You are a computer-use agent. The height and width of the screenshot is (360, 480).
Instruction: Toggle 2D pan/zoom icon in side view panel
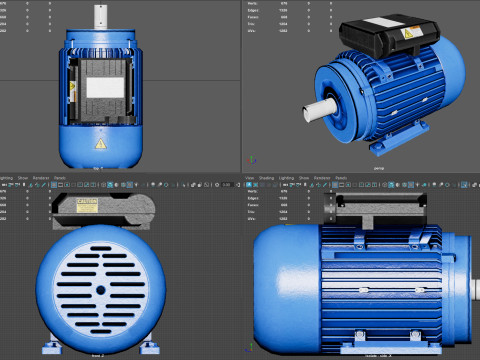click(318, 184)
